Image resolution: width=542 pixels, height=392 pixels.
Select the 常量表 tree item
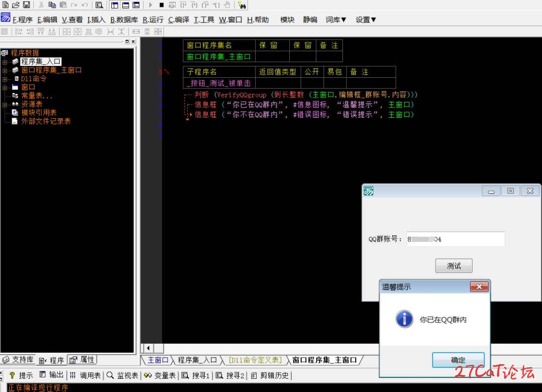pyautogui.click(x=37, y=96)
